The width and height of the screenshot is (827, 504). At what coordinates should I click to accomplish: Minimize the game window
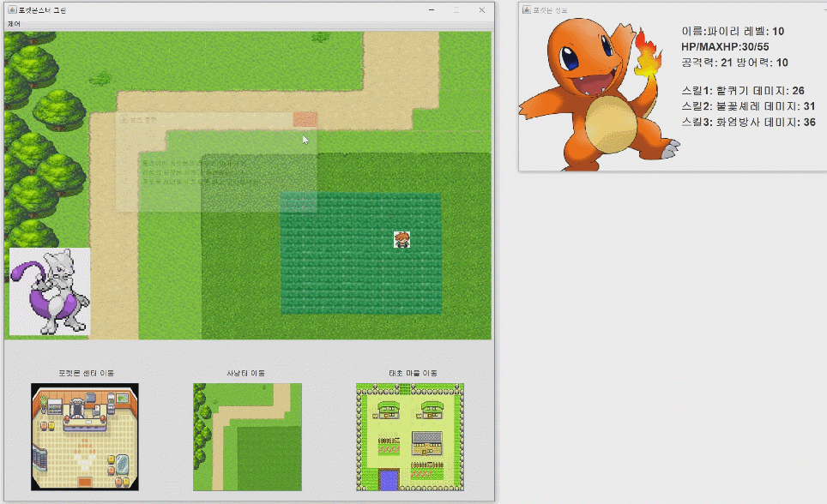pyautogui.click(x=432, y=10)
